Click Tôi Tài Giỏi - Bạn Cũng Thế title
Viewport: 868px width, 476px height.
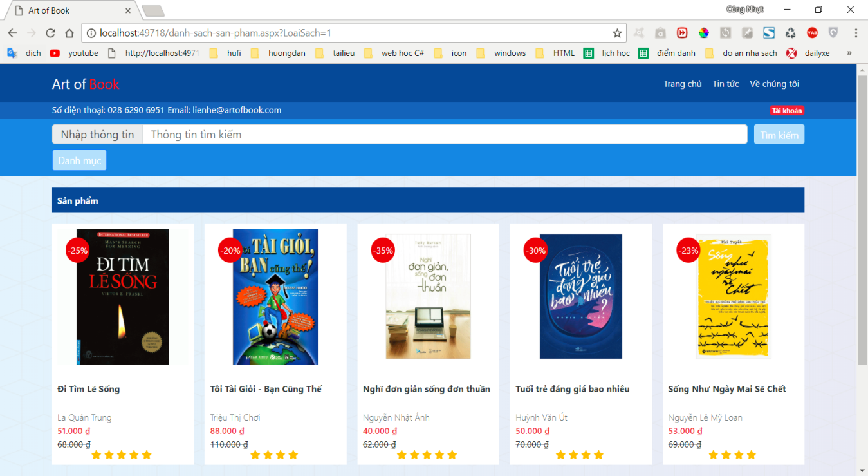click(x=266, y=389)
